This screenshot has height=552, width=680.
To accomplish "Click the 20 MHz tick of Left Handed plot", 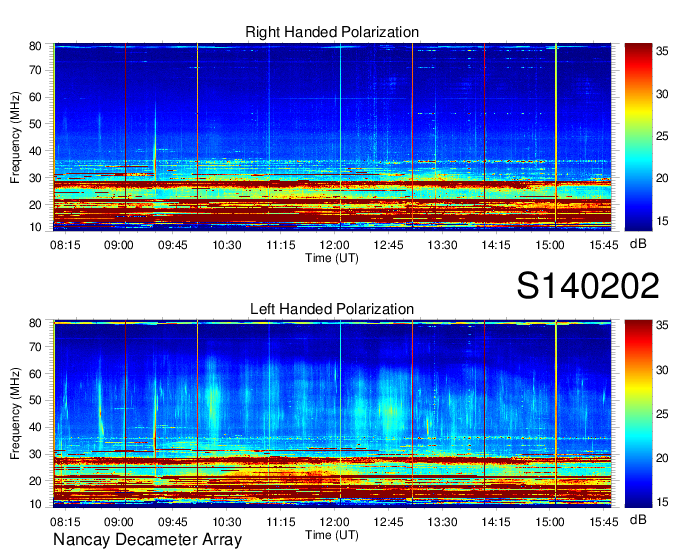I will coord(35,481).
